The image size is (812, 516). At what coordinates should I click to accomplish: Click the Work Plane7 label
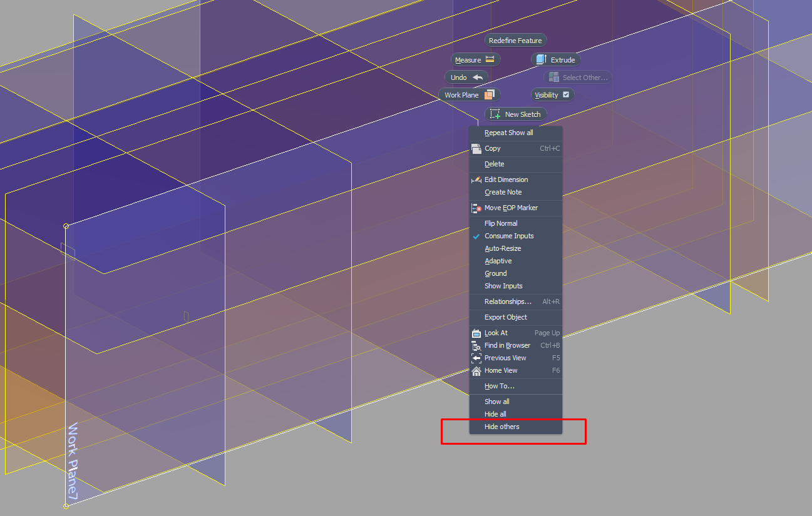pyautogui.click(x=73, y=461)
